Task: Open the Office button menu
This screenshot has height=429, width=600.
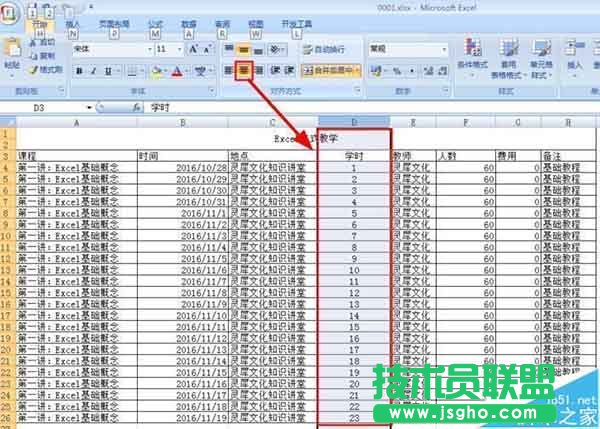Action: (x=8, y=15)
